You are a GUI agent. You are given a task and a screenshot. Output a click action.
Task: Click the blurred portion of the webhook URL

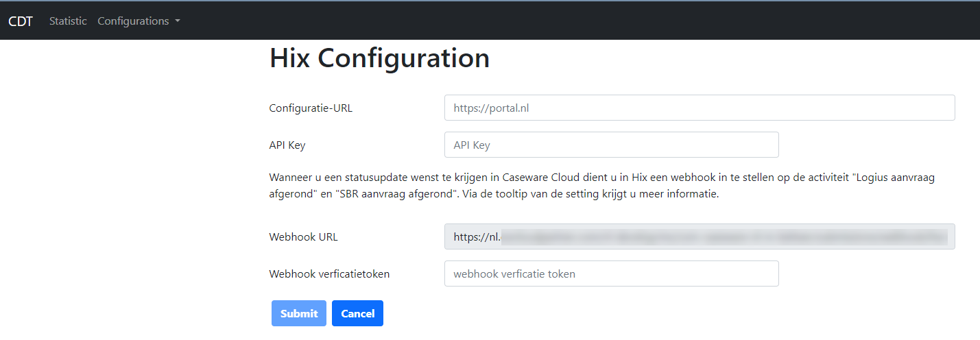coord(724,237)
